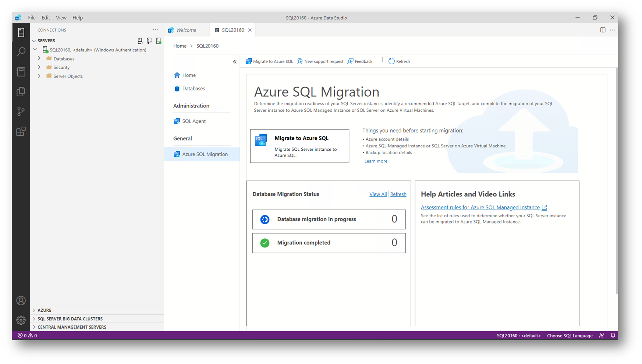The height and width of the screenshot is (364, 642).
Task: Go to Databases in dashboard navigation
Action: [x=189, y=89]
